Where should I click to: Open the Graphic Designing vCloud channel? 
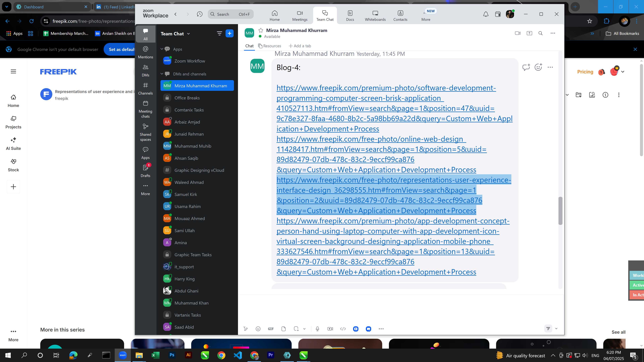tap(197, 170)
